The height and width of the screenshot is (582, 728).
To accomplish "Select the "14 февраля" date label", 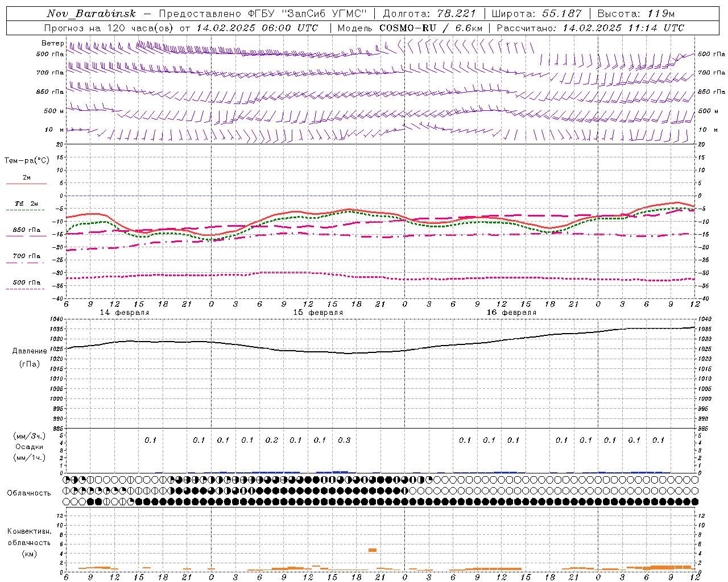I will tap(125, 313).
